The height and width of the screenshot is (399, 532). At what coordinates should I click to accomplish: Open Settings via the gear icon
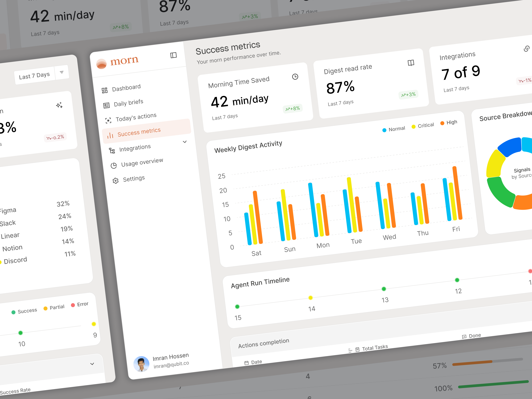pos(115,181)
